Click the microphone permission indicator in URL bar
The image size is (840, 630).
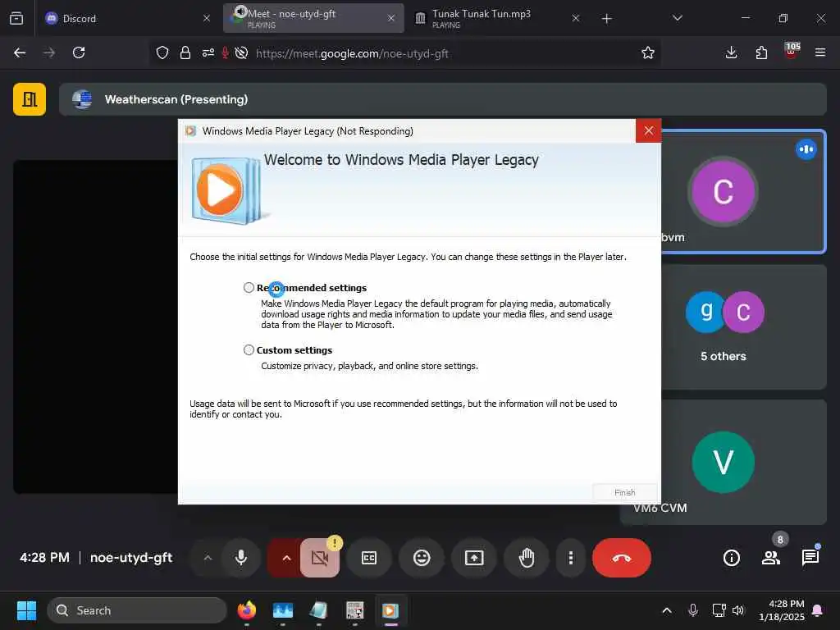point(226,52)
